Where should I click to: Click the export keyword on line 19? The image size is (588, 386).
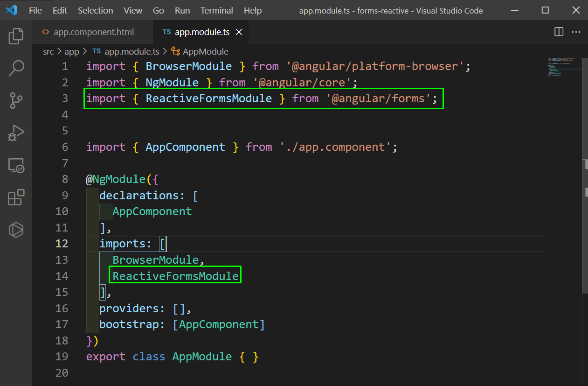tap(106, 357)
